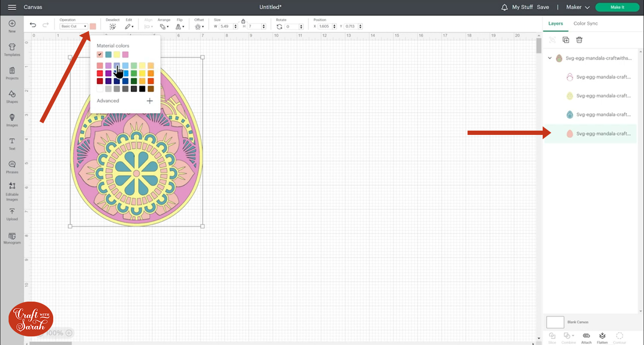
Task: Open the Align dropdown
Action: pyautogui.click(x=149, y=27)
